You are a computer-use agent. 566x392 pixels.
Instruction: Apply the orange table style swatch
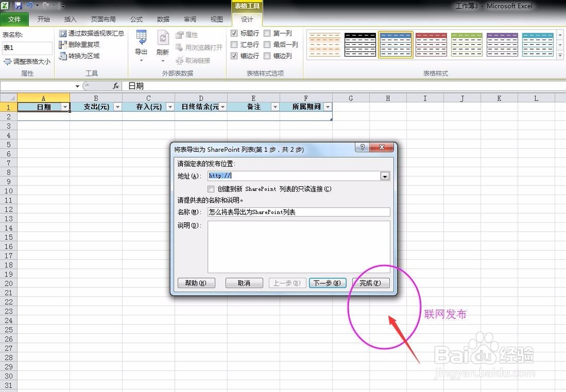(324, 44)
